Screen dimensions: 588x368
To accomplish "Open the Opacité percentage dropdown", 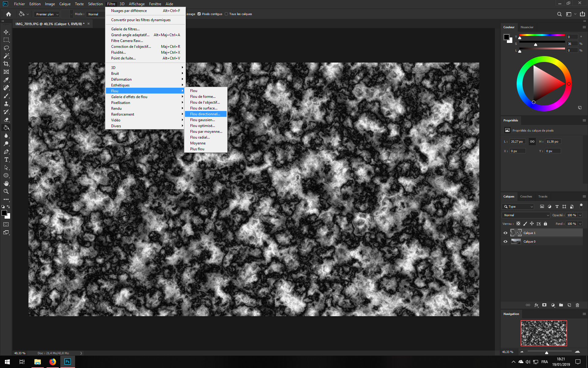I will pyautogui.click(x=580, y=215).
